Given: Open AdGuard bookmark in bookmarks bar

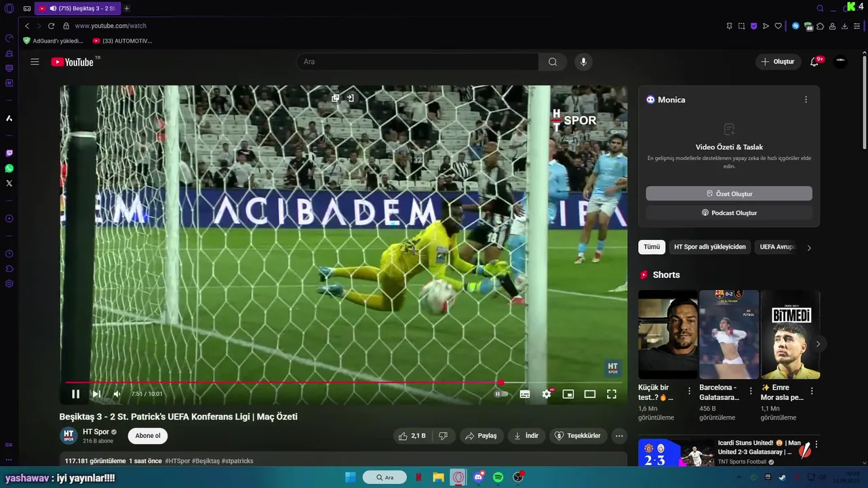Looking at the screenshot, I should click(x=54, y=41).
